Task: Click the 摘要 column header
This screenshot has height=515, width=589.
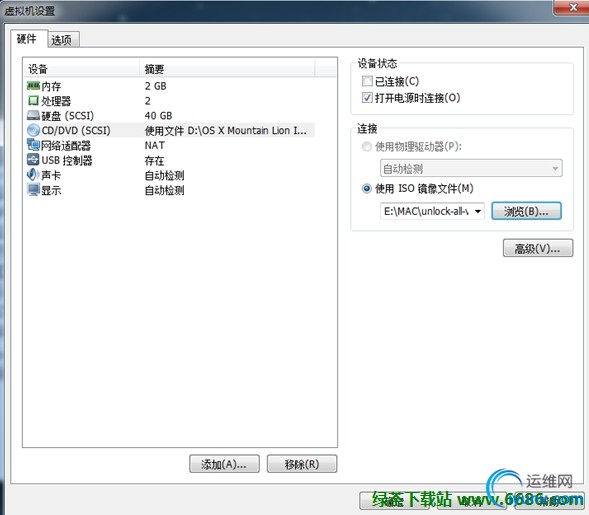Action: [x=227, y=69]
